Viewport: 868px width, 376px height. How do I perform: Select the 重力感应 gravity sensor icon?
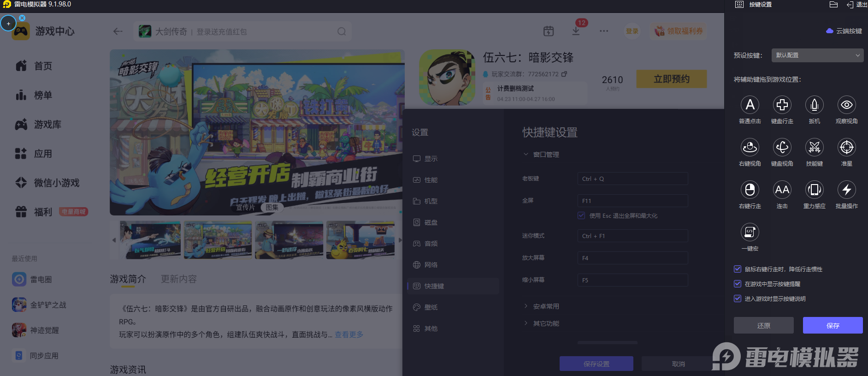click(x=815, y=190)
